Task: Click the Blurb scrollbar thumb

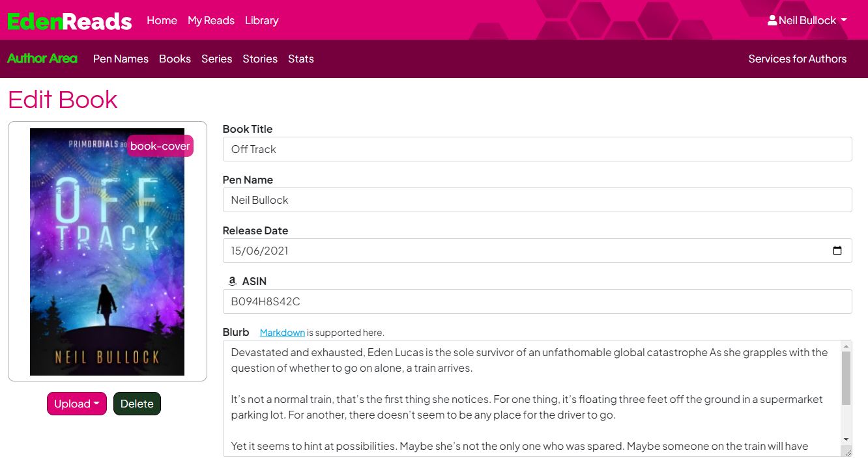Action: pos(846,378)
